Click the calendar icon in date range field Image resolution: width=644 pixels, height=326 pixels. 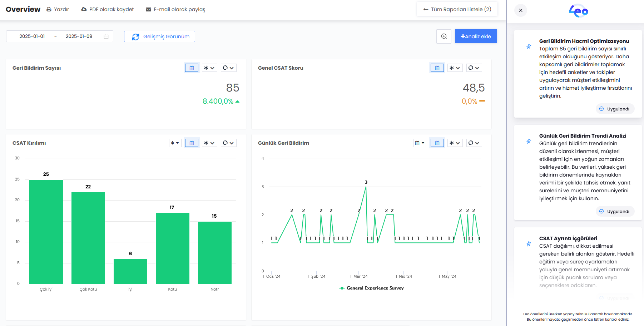point(106,36)
